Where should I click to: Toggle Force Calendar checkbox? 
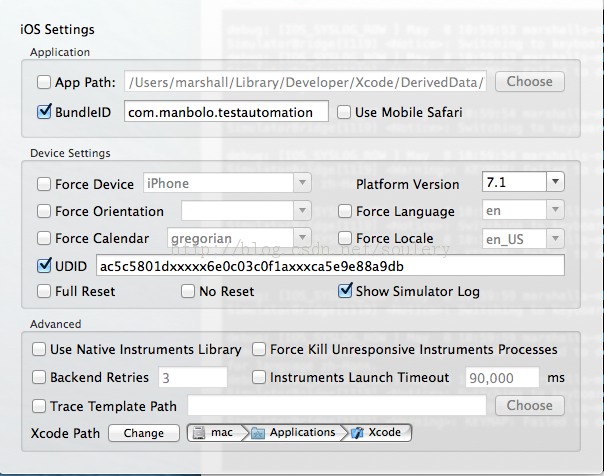tap(44, 238)
